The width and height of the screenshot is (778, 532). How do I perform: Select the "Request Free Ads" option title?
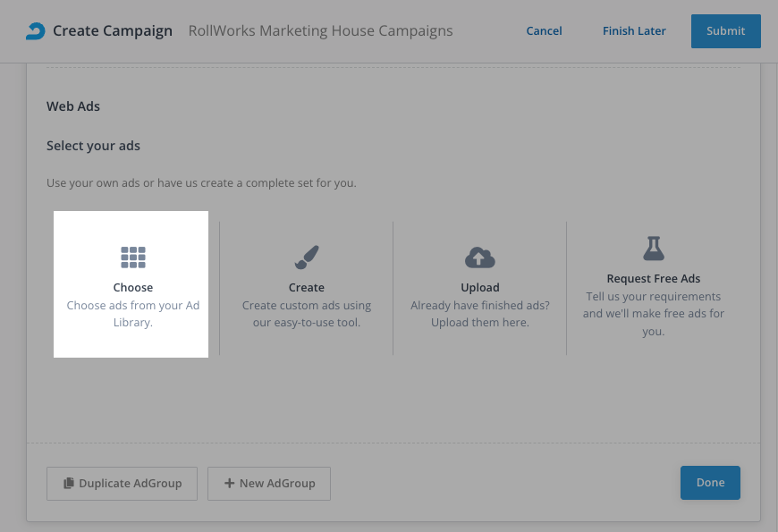coord(654,279)
